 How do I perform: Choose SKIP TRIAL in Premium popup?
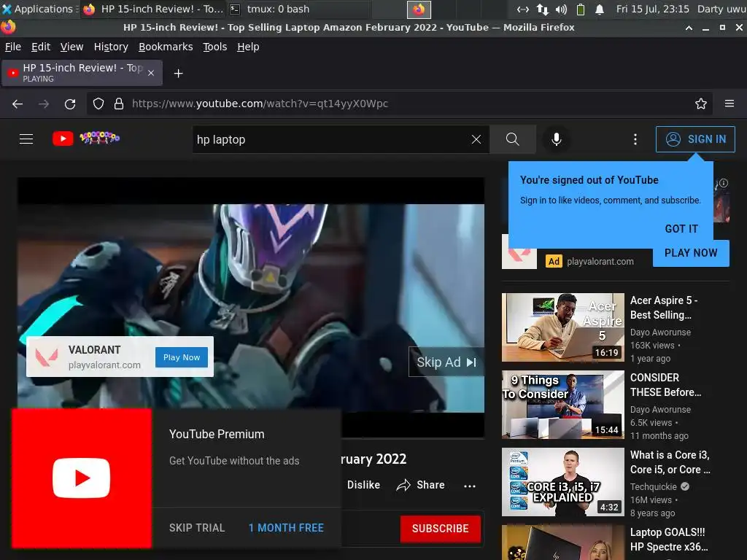197,528
